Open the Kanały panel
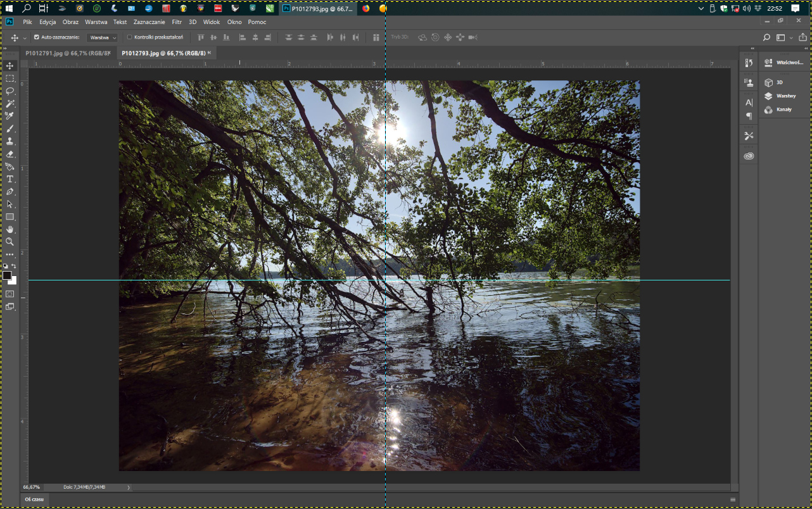The width and height of the screenshot is (812, 509). [x=783, y=110]
